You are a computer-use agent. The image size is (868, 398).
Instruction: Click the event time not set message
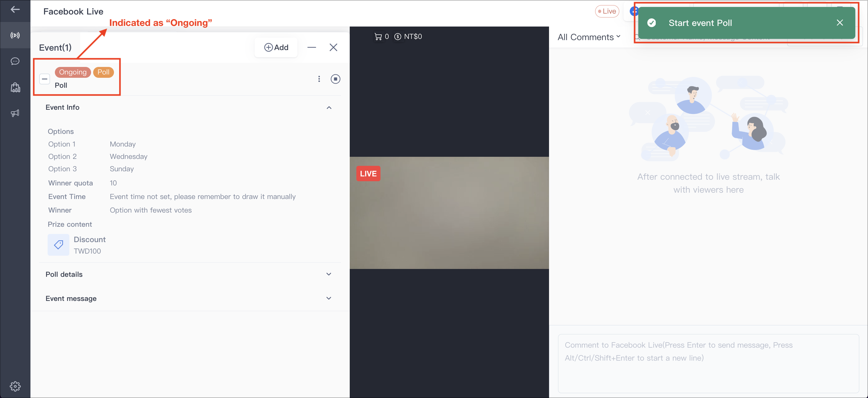click(203, 197)
